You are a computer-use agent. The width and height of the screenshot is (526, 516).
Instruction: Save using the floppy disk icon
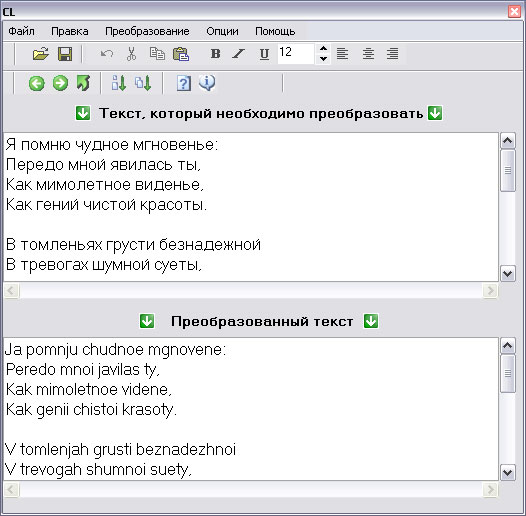[65, 54]
